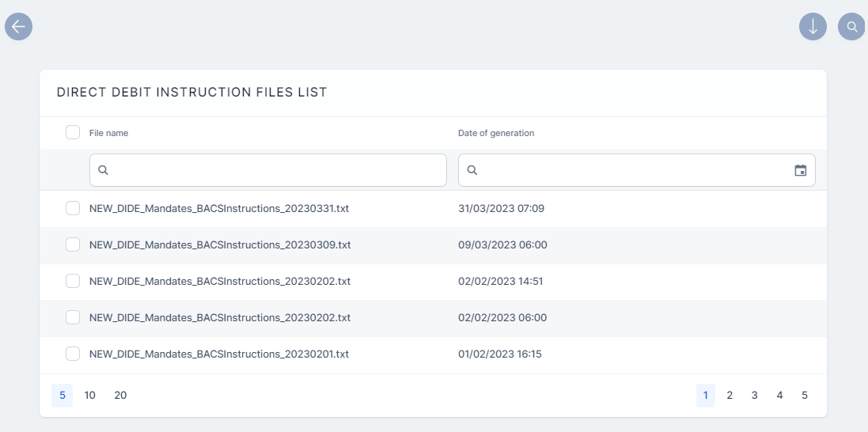This screenshot has width=868, height=432.
Task: Check the file generated 02/02/2023 14:51
Action: click(x=73, y=281)
